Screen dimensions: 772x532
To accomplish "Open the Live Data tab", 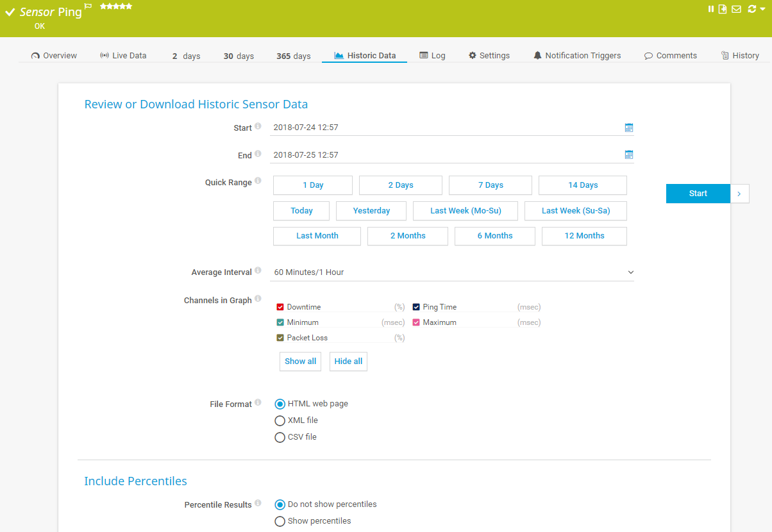I will [123, 56].
